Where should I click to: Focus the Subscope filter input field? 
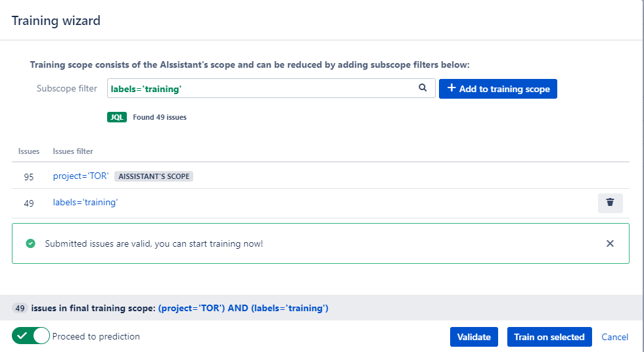(x=263, y=88)
